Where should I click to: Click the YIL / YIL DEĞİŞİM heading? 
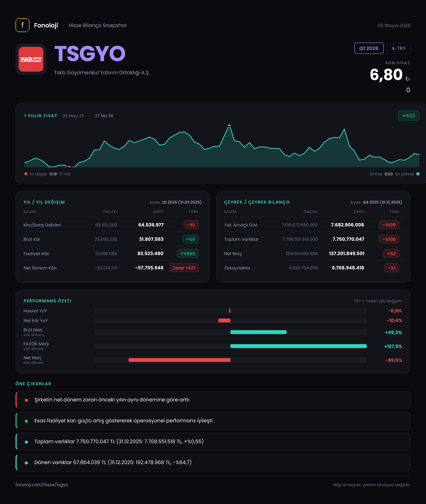click(44, 202)
